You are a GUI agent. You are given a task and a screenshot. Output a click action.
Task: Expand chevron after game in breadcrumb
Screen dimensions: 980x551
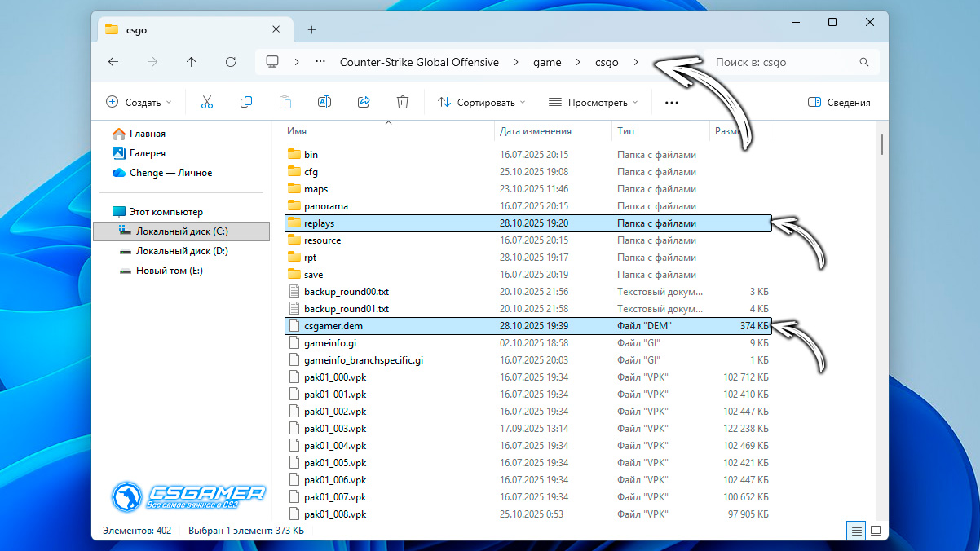point(578,62)
